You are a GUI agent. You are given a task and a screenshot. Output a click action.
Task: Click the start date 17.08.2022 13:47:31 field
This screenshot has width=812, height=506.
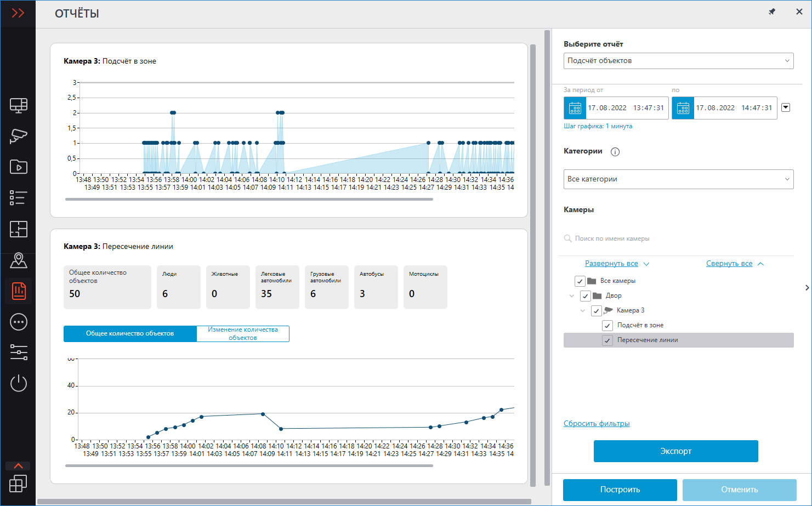click(x=627, y=108)
